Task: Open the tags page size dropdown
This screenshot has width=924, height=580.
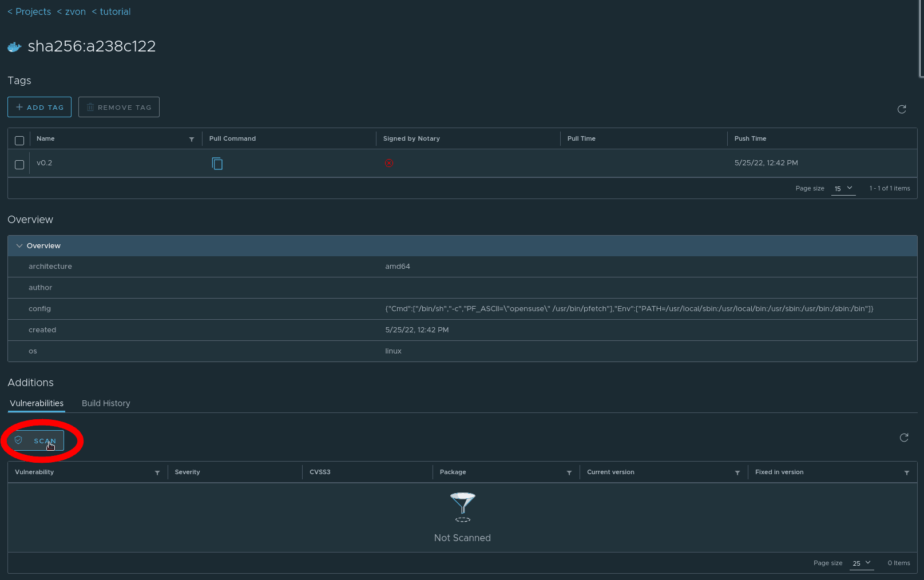Action: tap(843, 188)
